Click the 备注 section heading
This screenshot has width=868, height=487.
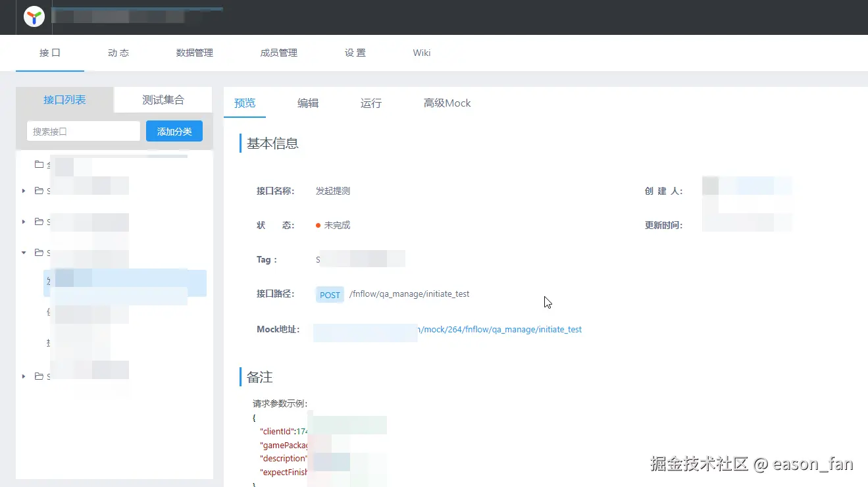(259, 377)
